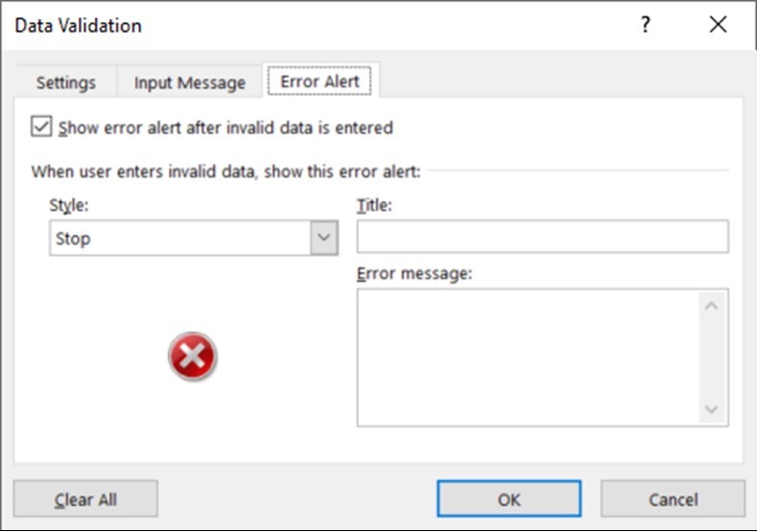Click the Data Validation title bar text
The image size is (757, 532).
(x=79, y=26)
